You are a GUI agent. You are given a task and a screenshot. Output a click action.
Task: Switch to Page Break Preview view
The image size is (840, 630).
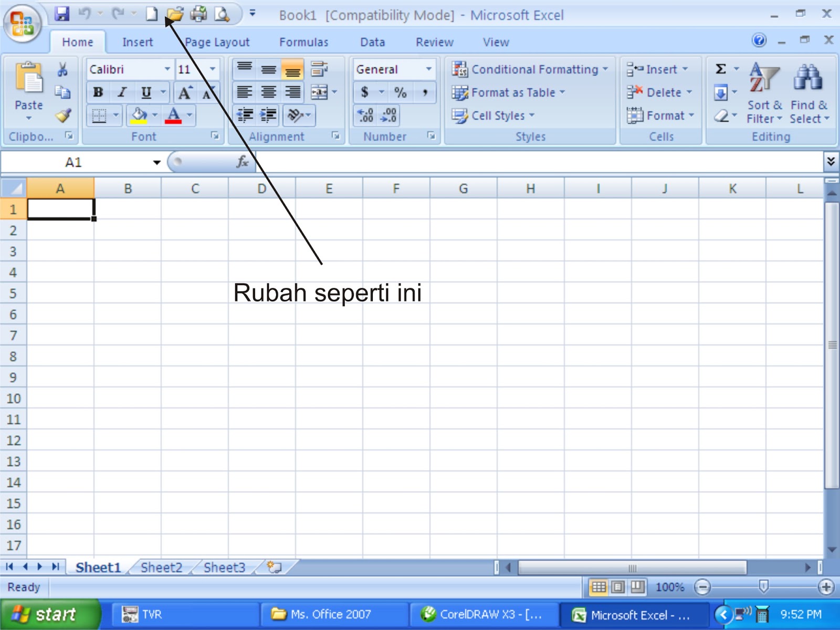tap(637, 586)
